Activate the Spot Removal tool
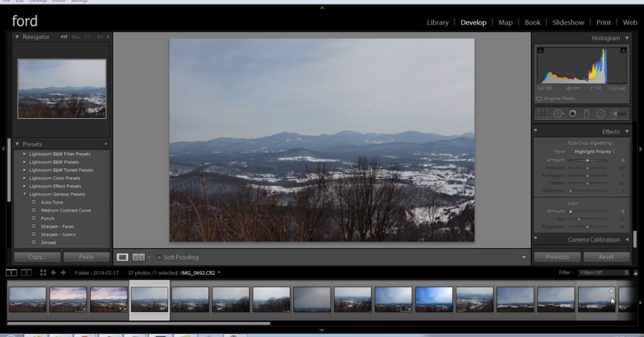Image resolution: width=644 pixels, height=337 pixels. [558, 114]
